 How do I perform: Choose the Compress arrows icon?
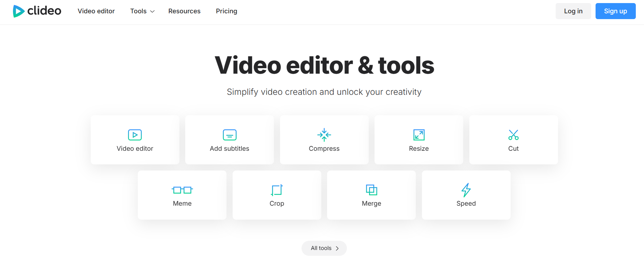(x=324, y=135)
